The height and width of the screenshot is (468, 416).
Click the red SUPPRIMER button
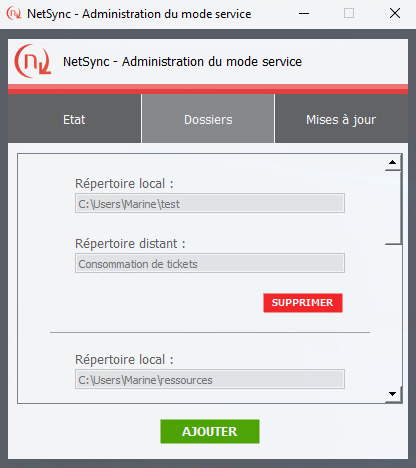303,303
